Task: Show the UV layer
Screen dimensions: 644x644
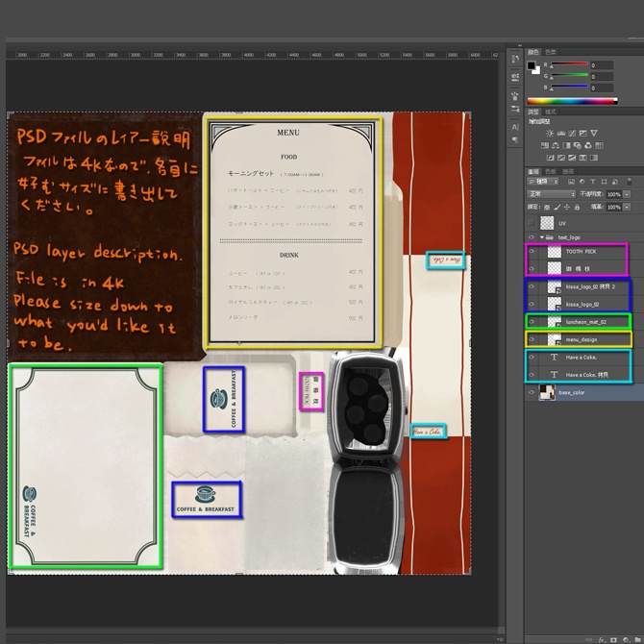Action: (x=531, y=222)
